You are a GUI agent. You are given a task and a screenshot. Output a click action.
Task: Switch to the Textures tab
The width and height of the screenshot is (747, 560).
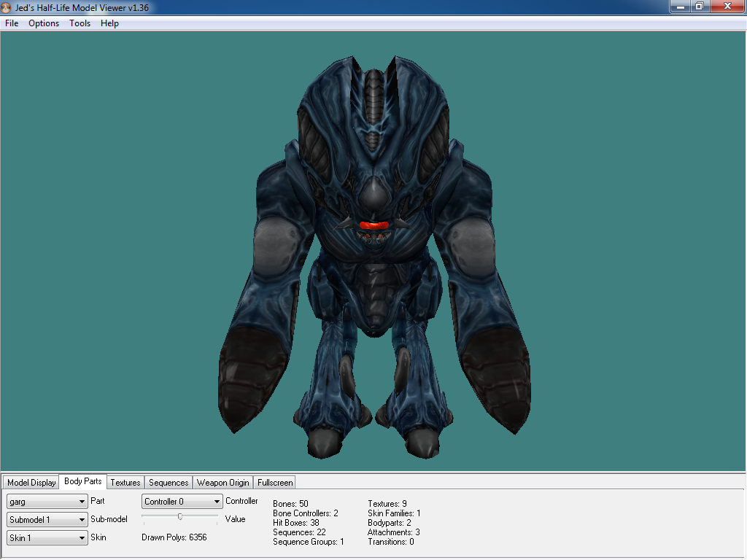point(125,483)
